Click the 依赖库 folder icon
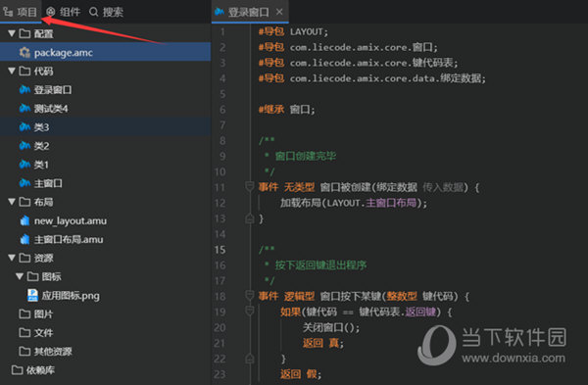This screenshot has height=385, width=588. pos(17,370)
